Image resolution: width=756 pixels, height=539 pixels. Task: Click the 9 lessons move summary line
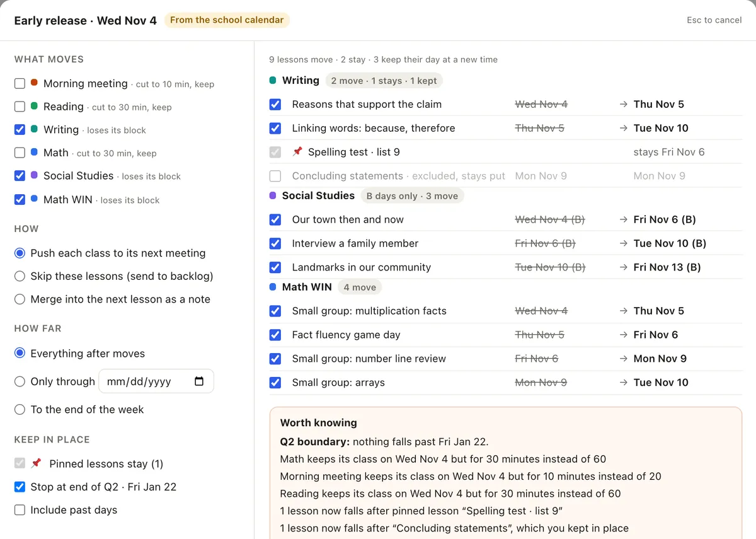click(x=383, y=59)
